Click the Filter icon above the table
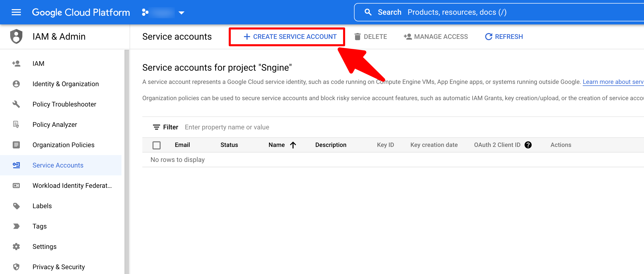The image size is (644, 274). point(156,127)
